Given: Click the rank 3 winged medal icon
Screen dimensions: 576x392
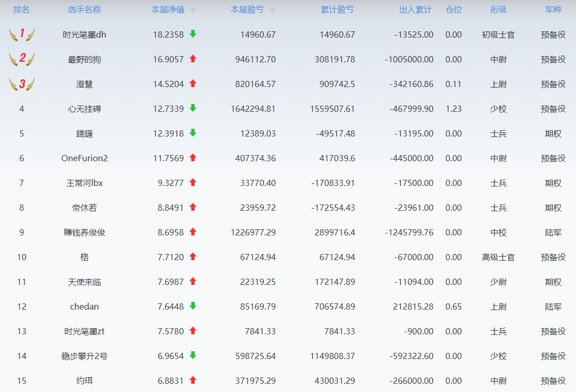Looking at the screenshot, I should (22, 84).
